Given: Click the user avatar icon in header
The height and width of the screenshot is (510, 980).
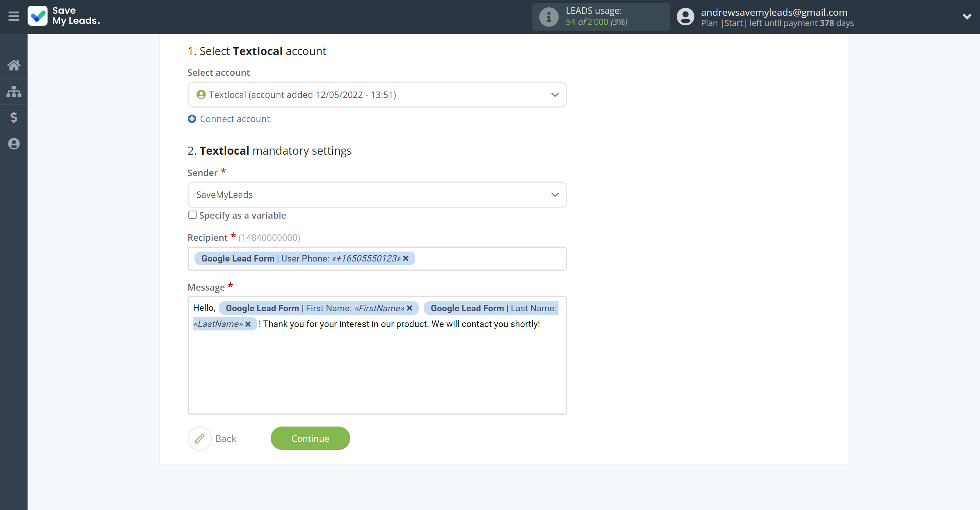Looking at the screenshot, I should point(685,17).
